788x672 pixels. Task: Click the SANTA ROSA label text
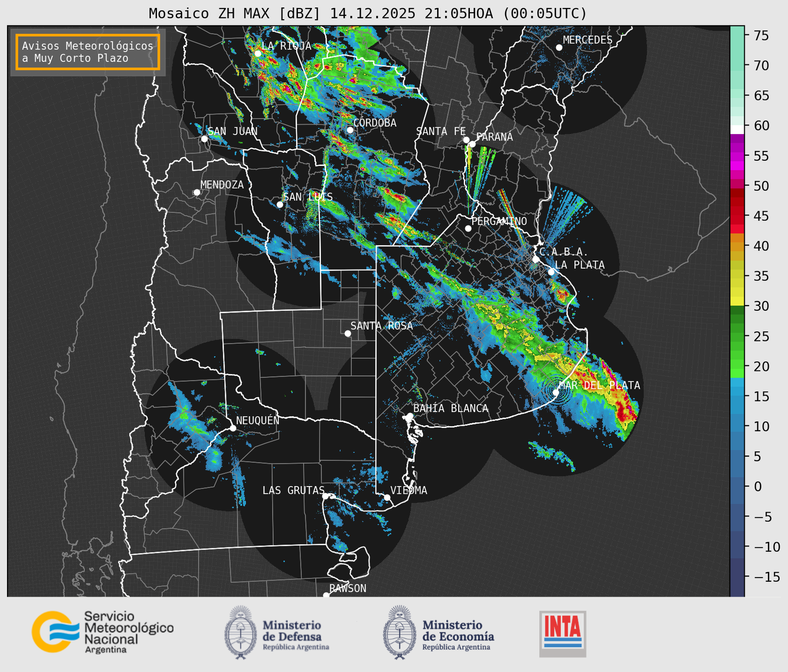pos(382,326)
